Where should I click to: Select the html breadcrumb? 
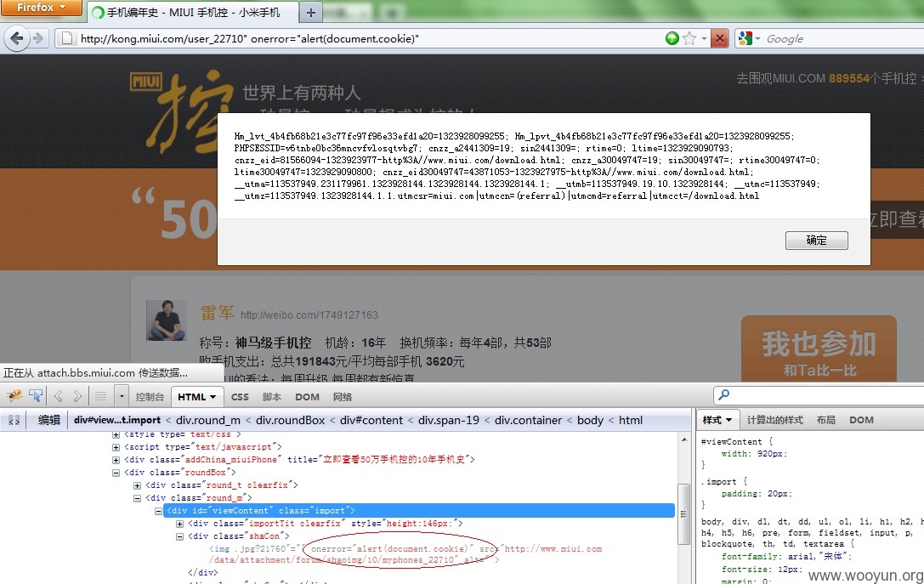[631, 420]
